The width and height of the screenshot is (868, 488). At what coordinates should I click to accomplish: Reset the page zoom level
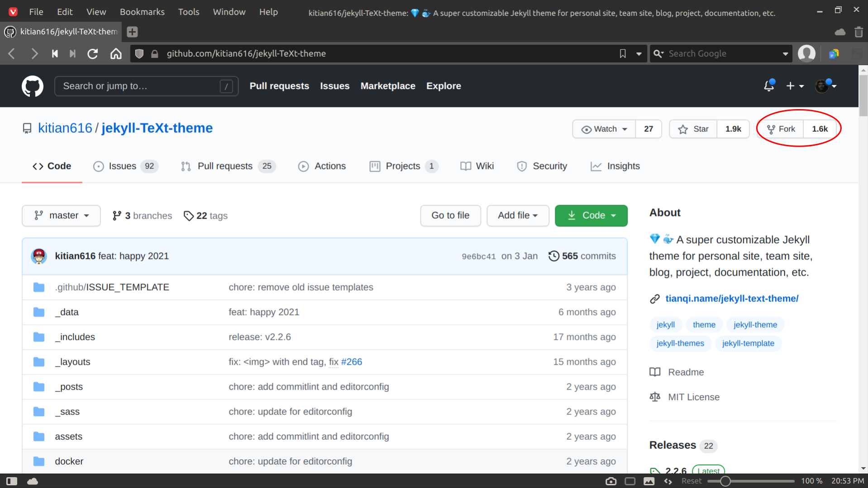[x=692, y=481]
